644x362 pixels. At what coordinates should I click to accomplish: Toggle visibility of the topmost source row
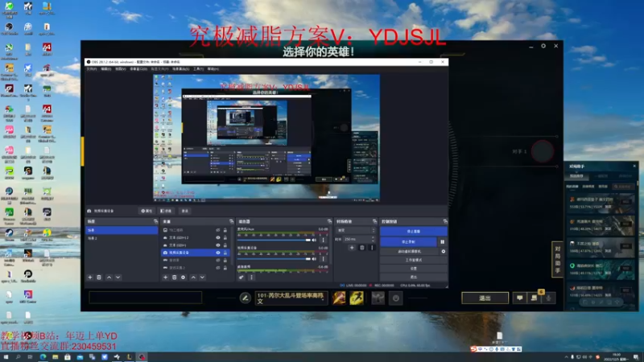(x=217, y=230)
